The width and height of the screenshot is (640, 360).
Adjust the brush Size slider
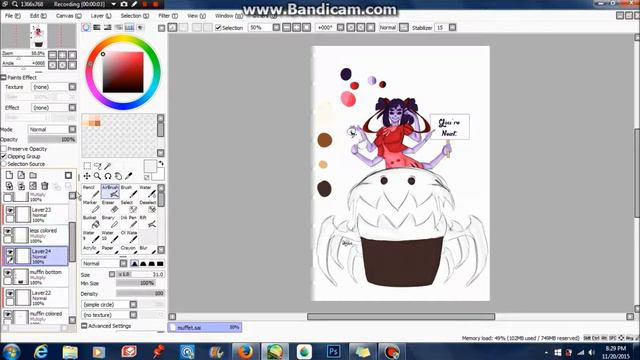tap(140, 275)
